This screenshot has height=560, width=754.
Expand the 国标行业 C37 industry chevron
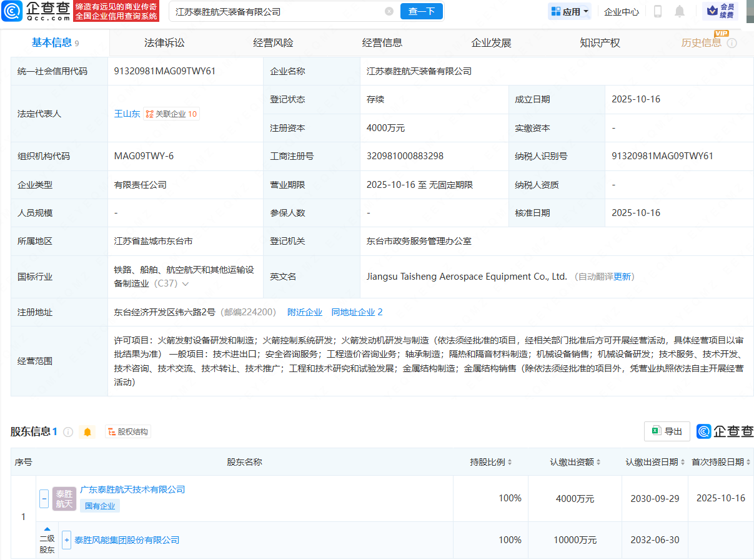point(186,284)
